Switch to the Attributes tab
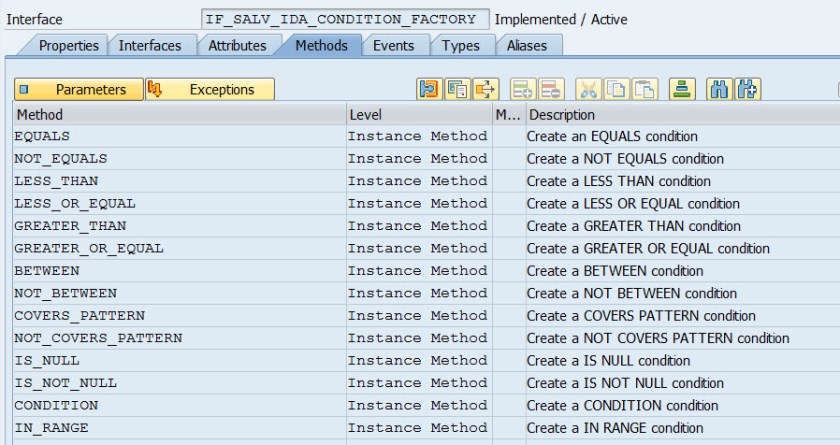 (x=237, y=45)
